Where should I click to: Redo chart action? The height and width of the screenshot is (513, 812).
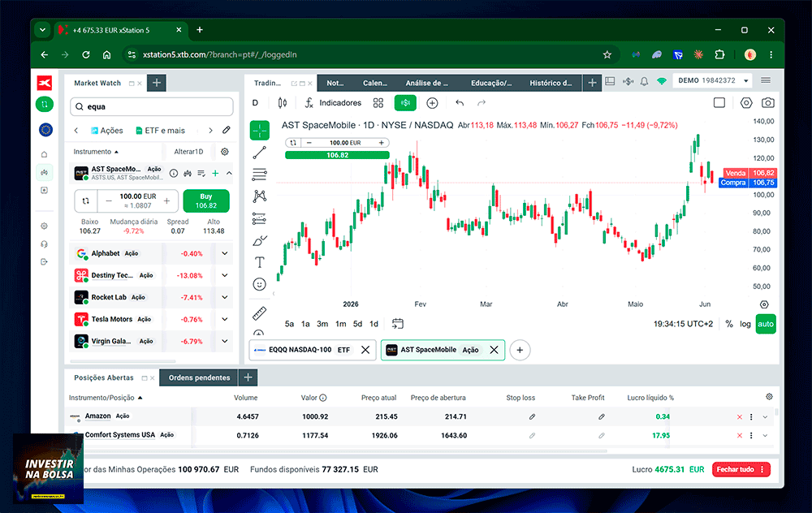pos(482,103)
